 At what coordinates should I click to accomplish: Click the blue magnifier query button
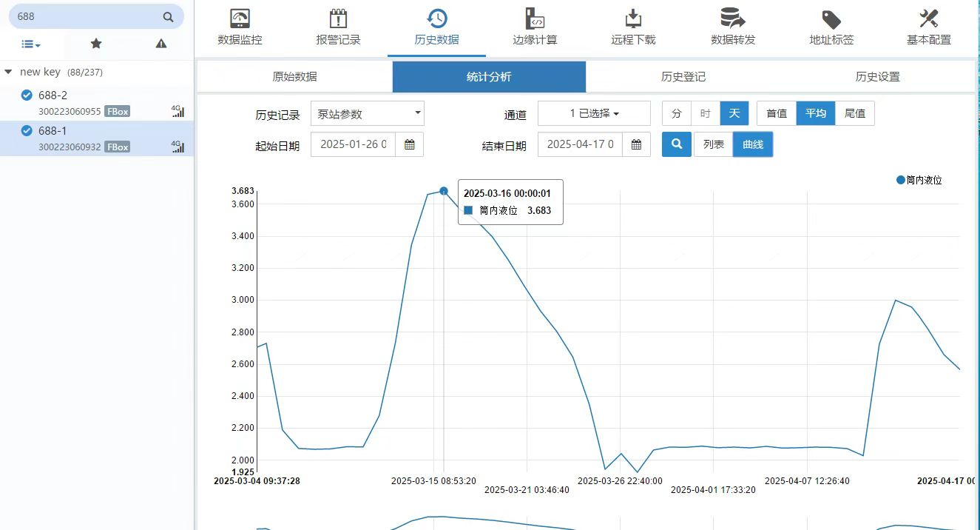[676, 144]
